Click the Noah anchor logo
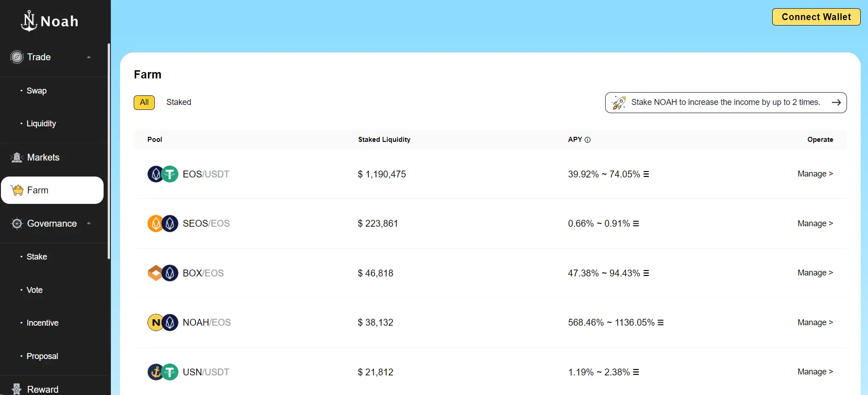This screenshot has height=395, width=868. tap(29, 21)
